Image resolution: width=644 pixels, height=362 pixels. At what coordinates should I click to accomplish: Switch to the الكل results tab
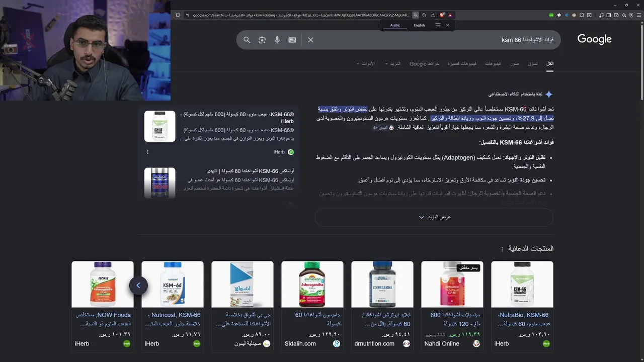coord(550,64)
